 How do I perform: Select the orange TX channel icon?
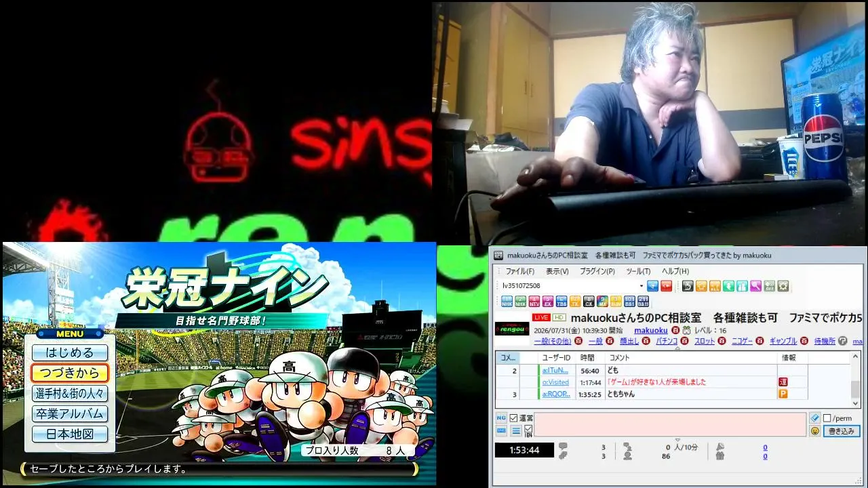[x=575, y=302]
